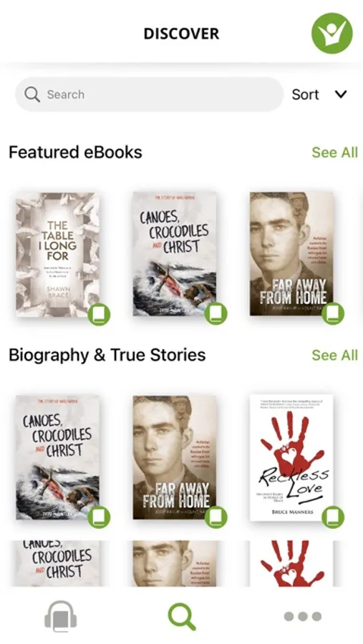Open the Sort options label
Viewport: 363px width, 644px height.
(305, 94)
